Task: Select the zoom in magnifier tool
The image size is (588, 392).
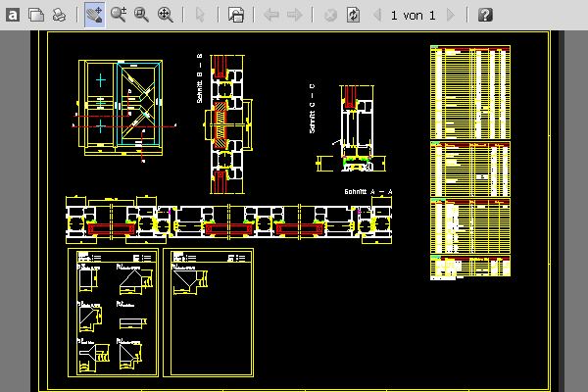Action: point(119,15)
